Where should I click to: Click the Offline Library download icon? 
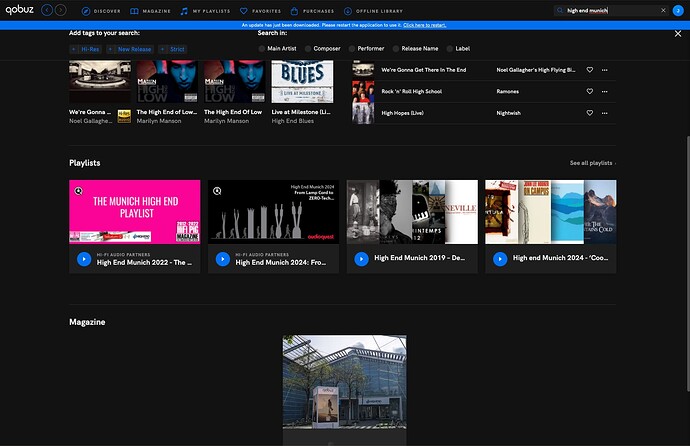pos(348,11)
